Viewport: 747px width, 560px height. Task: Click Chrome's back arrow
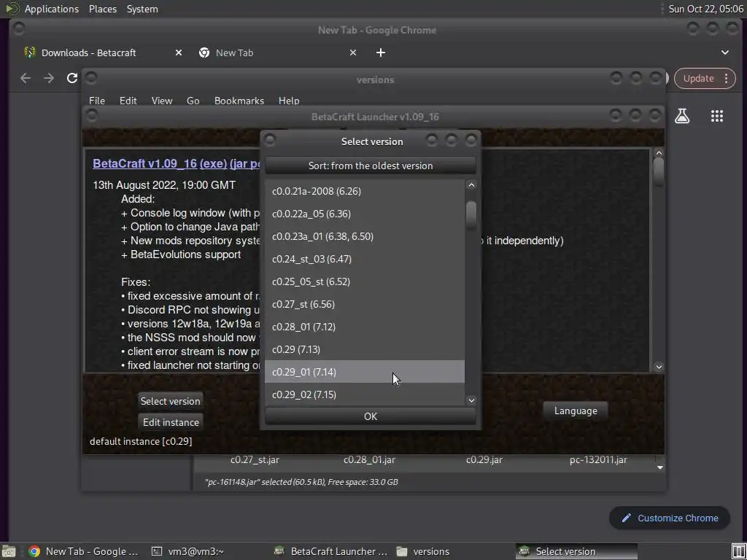(26, 78)
